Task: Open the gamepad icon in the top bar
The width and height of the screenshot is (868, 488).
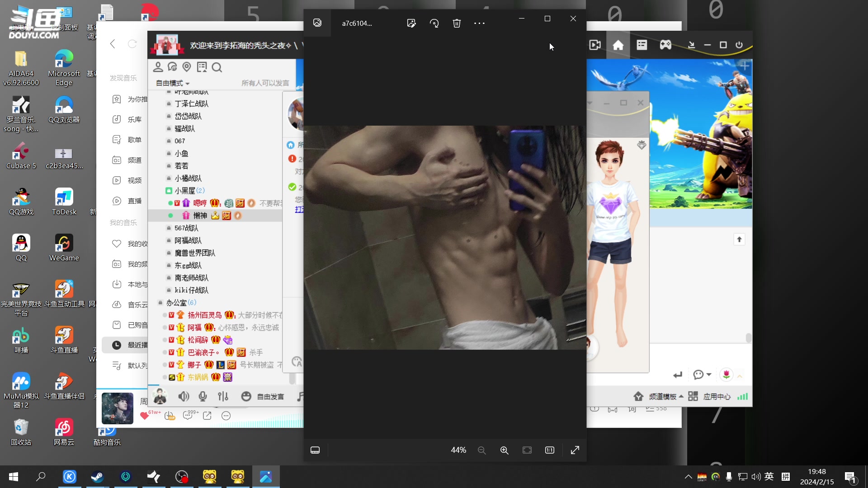Action: point(665,45)
